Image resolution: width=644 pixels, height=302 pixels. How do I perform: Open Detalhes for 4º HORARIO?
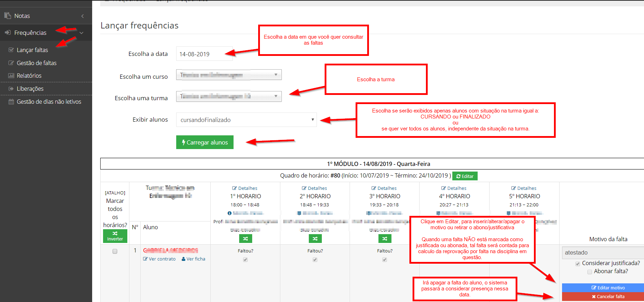click(454, 188)
